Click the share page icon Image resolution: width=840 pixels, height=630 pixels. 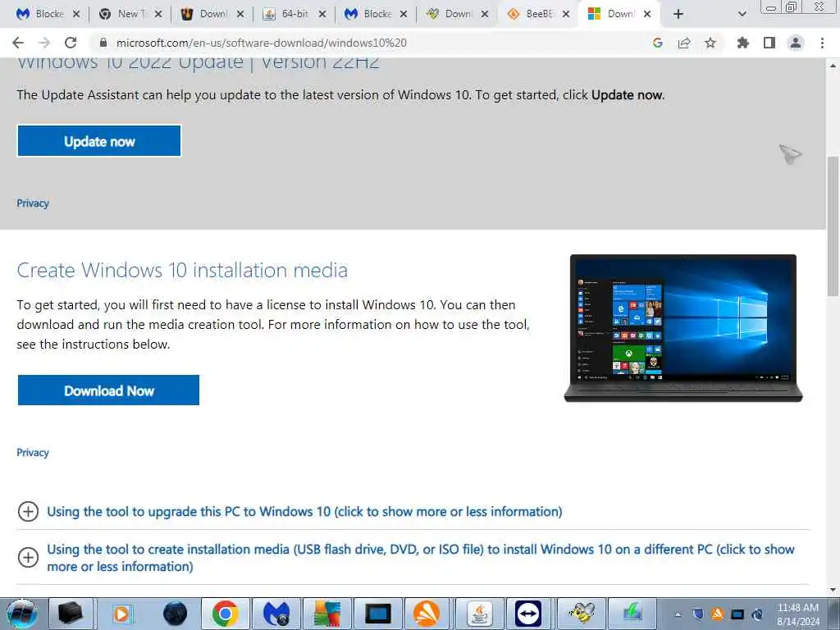pyautogui.click(x=684, y=43)
